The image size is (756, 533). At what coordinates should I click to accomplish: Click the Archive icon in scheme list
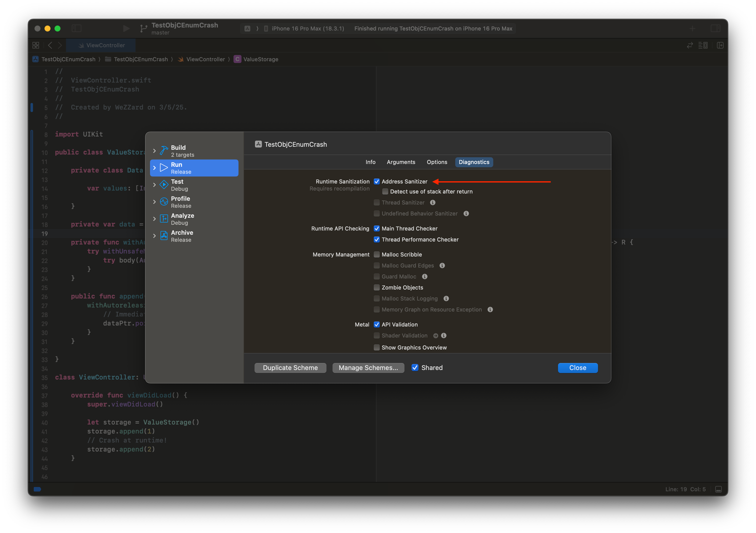(164, 236)
